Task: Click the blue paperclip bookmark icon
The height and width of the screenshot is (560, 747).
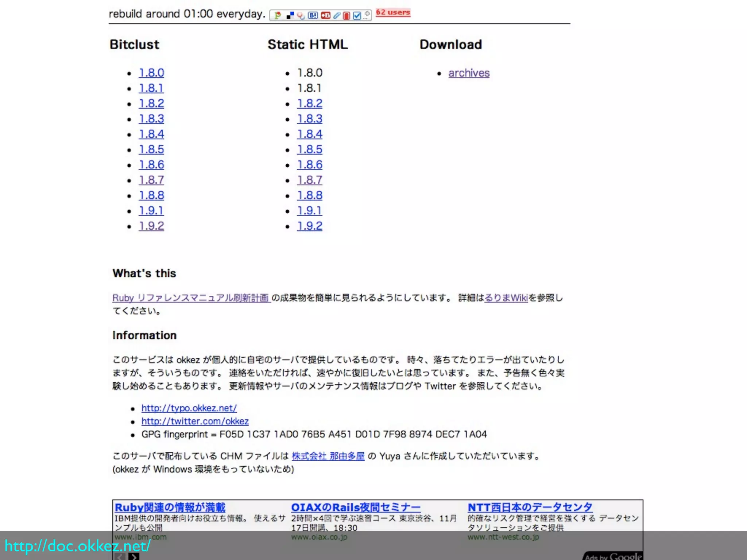Action: 337,15
